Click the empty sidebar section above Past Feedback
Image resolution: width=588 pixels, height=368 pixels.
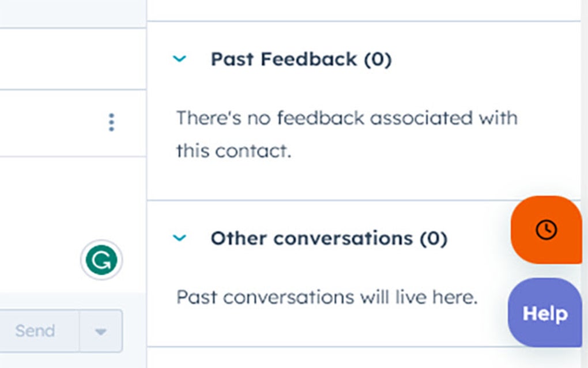[363, 9]
